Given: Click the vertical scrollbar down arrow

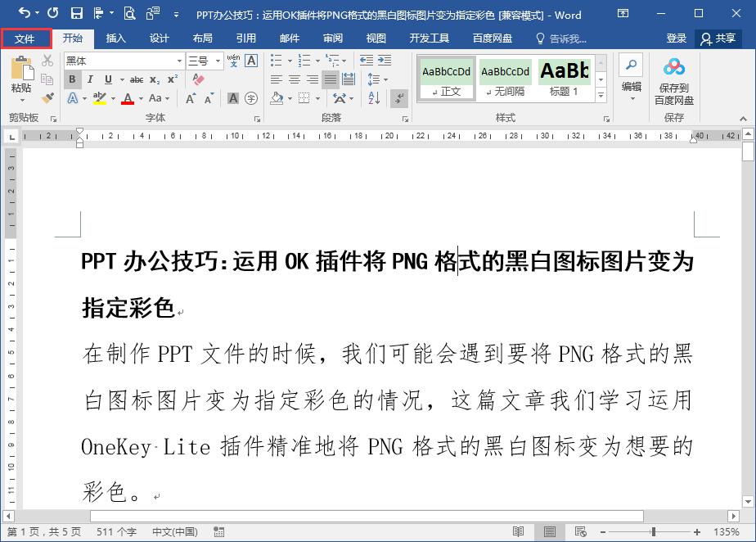Looking at the screenshot, I should (x=749, y=502).
